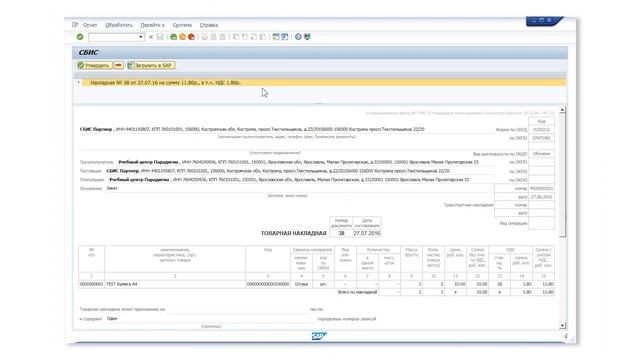Click the green Back icon
Viewport: 640px width, 360px height.
[173, 37]
